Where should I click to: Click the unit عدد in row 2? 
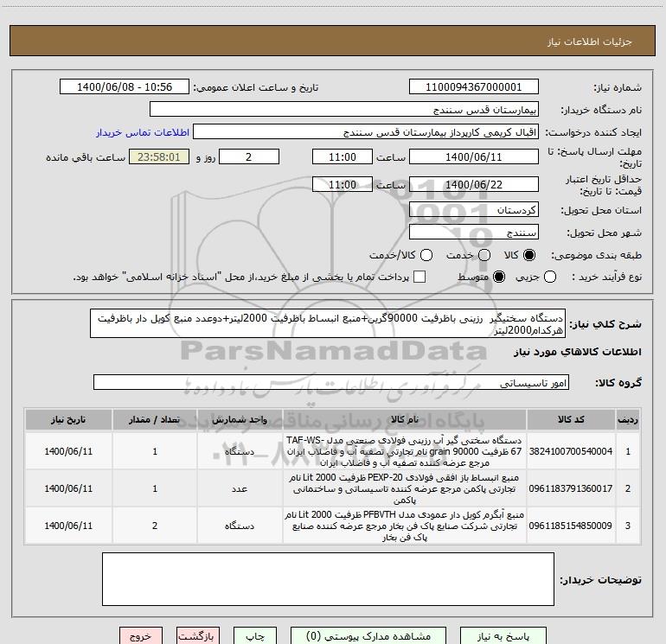tap(240, 488)
